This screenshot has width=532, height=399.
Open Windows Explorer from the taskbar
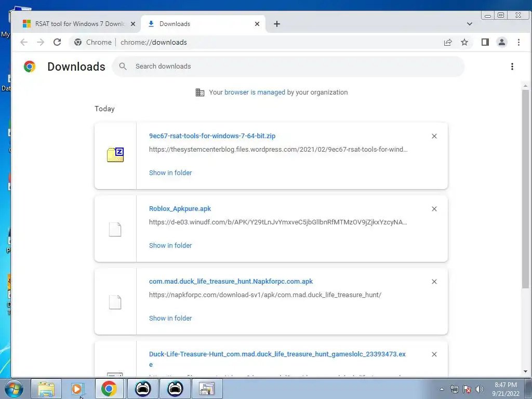46,389
